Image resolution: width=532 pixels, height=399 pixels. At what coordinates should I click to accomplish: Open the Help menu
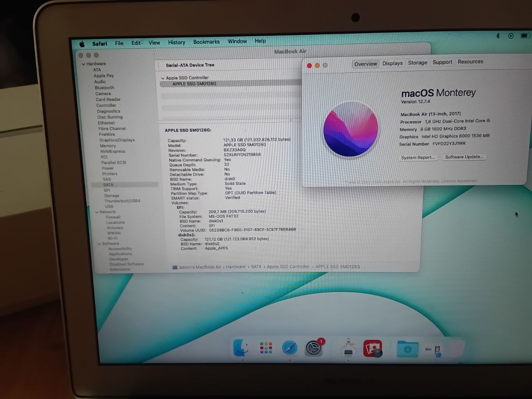(260, 41)
